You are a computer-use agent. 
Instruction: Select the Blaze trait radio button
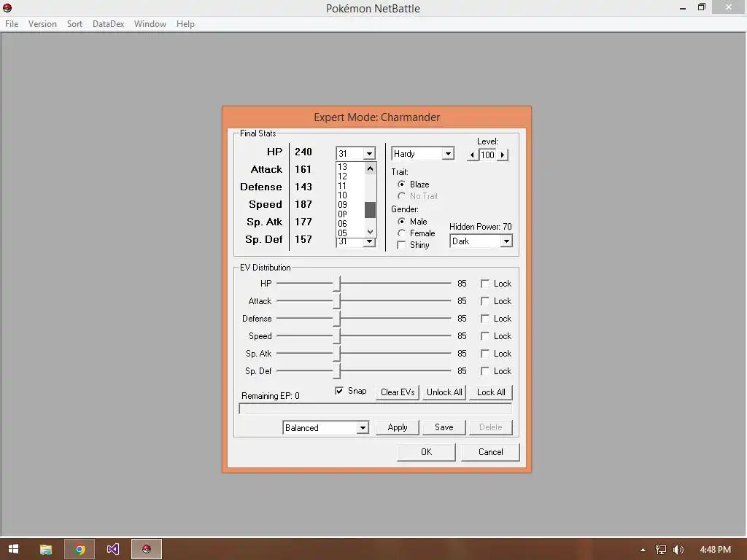coord(402,184)
